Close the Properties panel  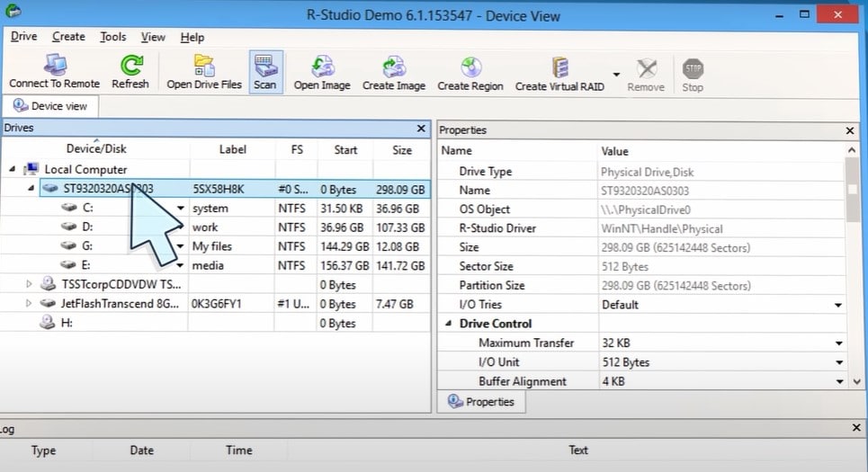(850, 130)
